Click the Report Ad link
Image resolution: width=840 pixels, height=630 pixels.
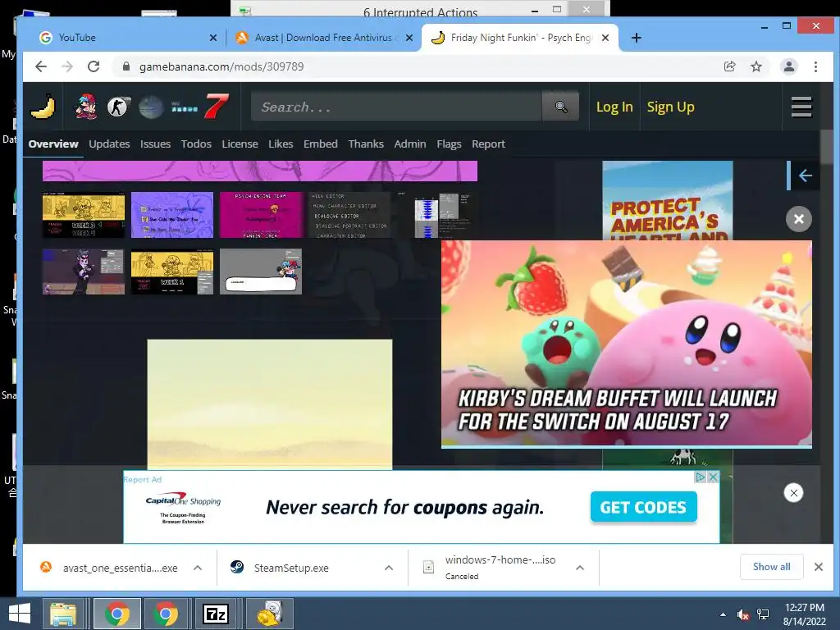pyautogui.click(x=143, y=479)
